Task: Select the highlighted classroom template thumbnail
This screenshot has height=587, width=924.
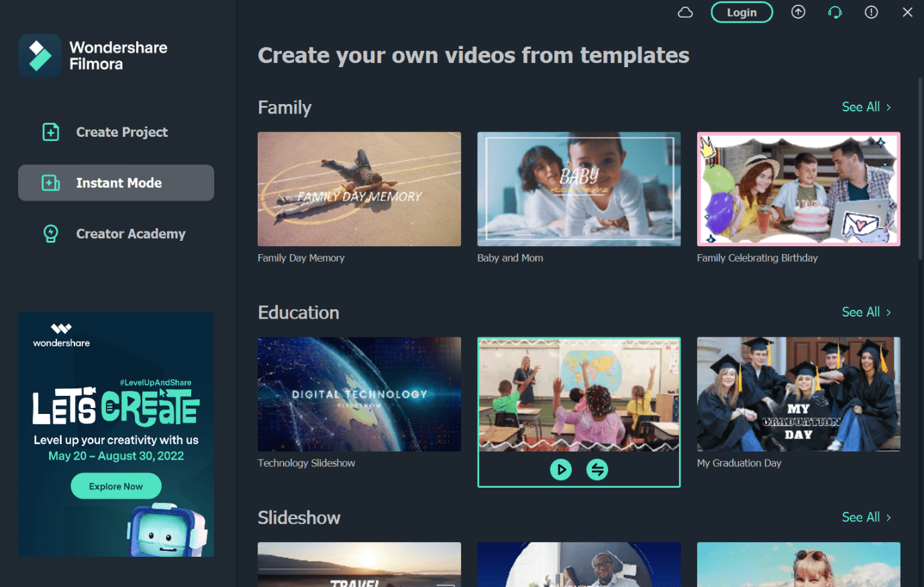Action: tap(578, 394)
